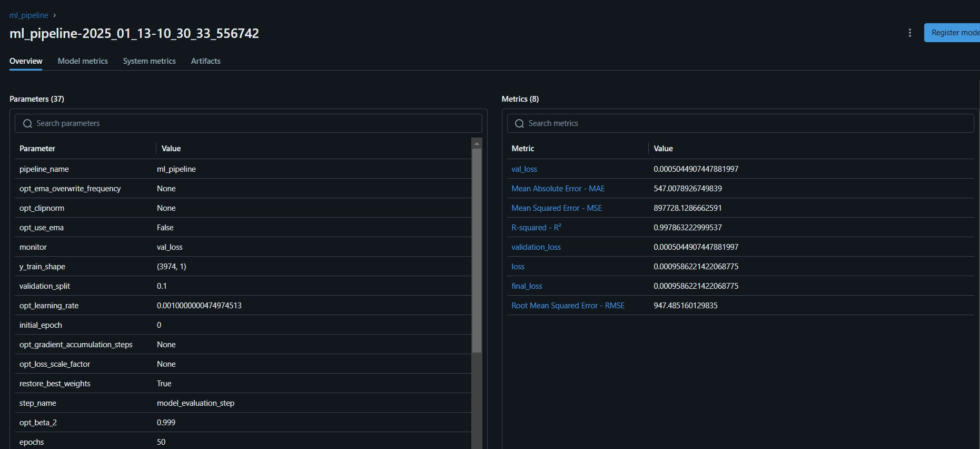Open the System metrics tab
Image resolution: width=980 pixels, height=449 pixels.
(149, 61)
